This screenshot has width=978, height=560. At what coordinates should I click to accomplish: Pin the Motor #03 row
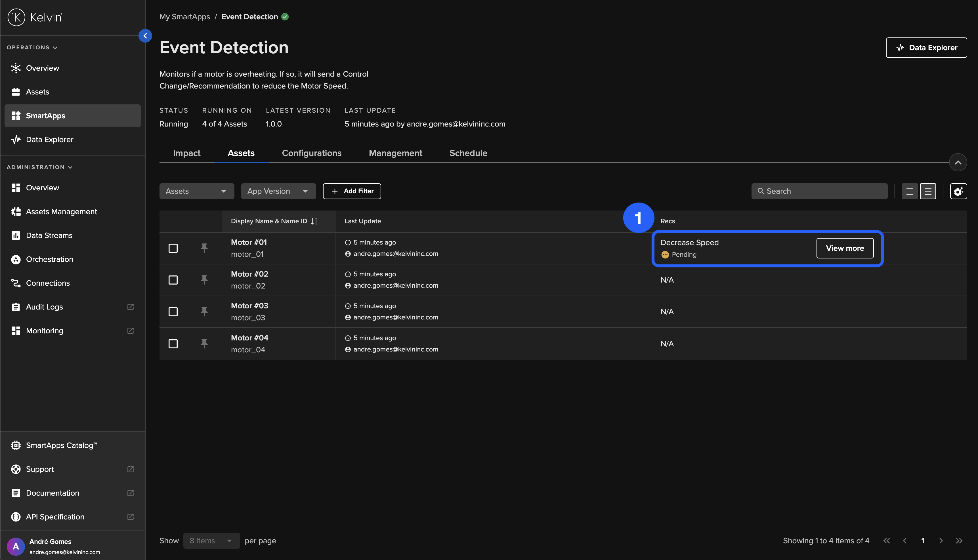204,311
